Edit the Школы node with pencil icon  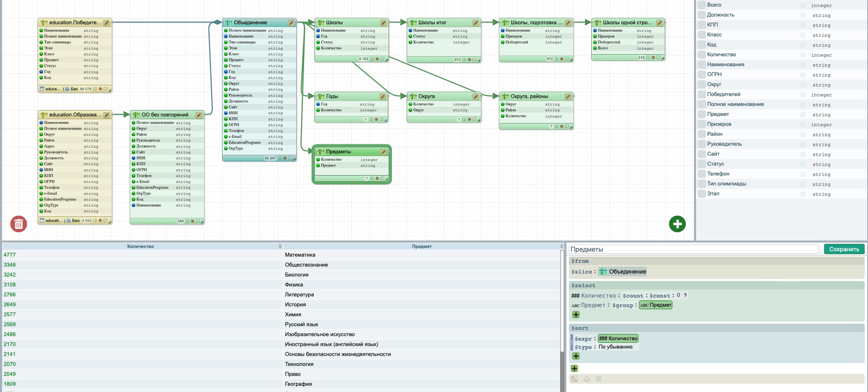383,23
